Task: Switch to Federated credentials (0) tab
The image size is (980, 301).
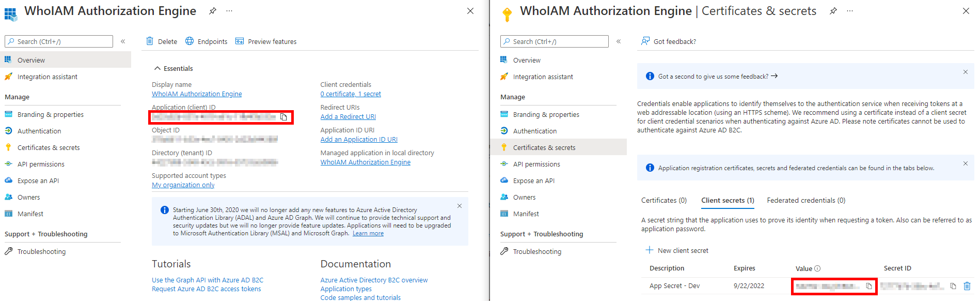Action: (x=806, y=200)
